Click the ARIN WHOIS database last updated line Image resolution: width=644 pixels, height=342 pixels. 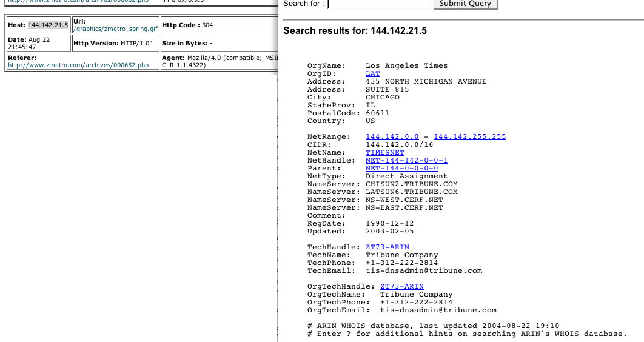[434, 326]
